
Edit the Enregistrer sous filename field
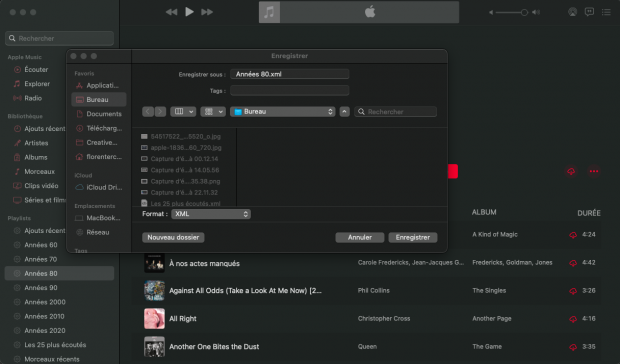point(290,74)
